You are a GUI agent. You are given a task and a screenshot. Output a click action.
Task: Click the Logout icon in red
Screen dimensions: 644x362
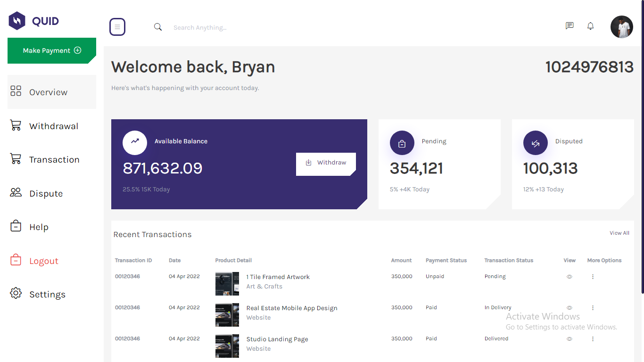click(16, 260)
